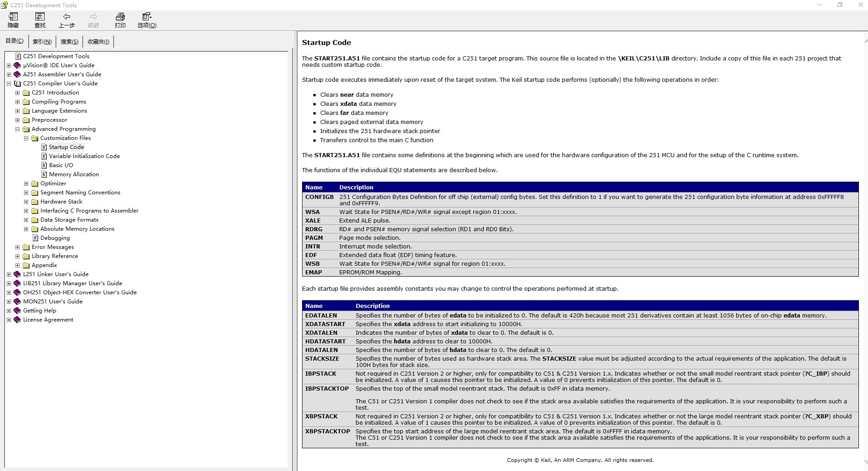The image size is (868, 471).
Task: Expand the A251 Assembler User's Guide node
Action: pyautogui.click(x=9, y=74)
